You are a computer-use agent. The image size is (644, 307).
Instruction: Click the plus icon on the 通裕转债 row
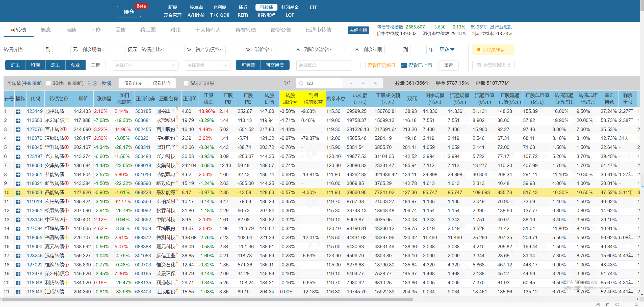click(18, 111)
